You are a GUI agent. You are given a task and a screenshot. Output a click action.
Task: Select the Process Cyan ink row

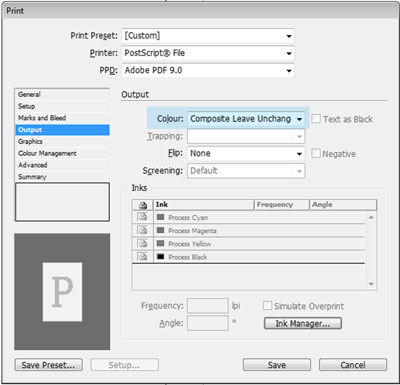249,217
